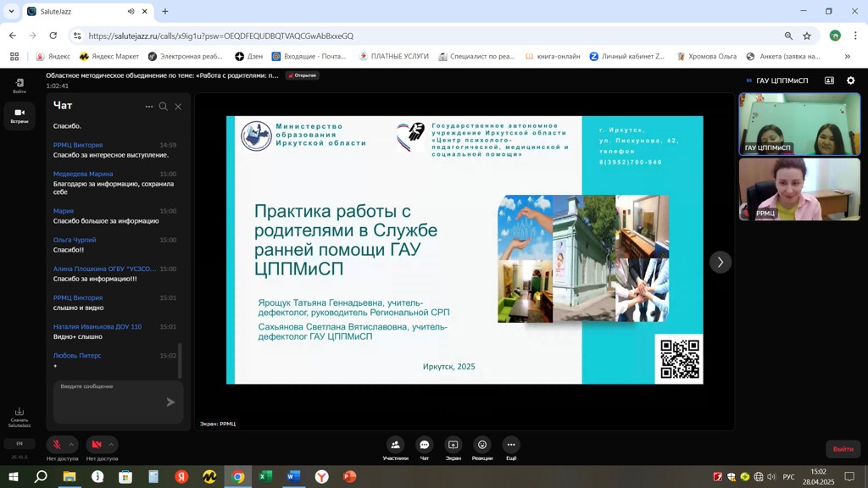Click the Введите сообщение input field

point(108,401)
